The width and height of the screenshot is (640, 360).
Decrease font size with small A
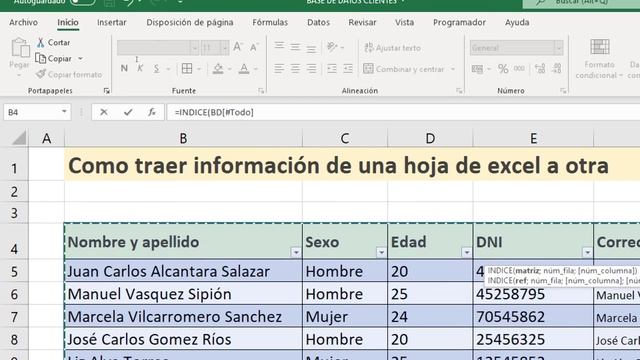pos(254,47)
